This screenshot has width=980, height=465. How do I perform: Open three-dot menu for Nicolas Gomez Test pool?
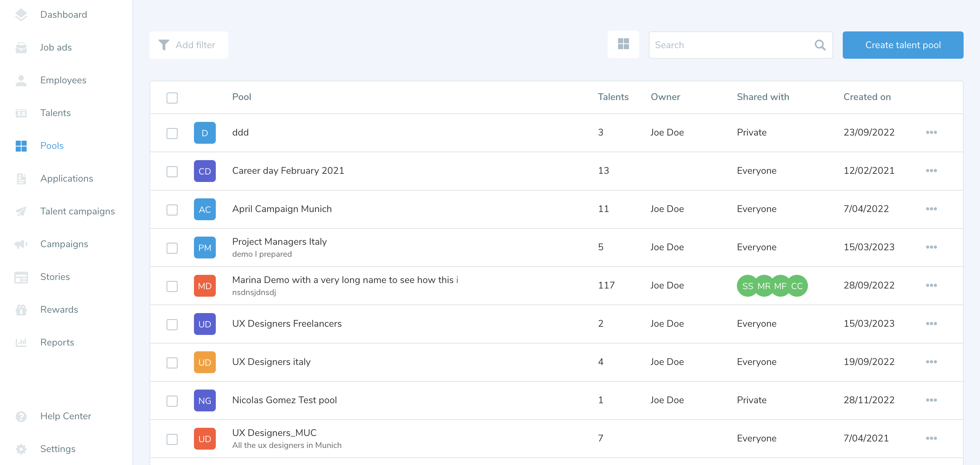pyautogui.click(x=931, y=400)
